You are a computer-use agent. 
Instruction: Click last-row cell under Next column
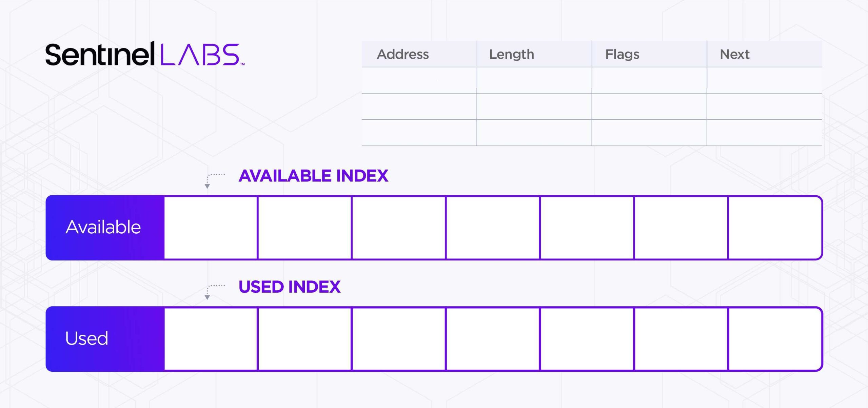(764, 133)
